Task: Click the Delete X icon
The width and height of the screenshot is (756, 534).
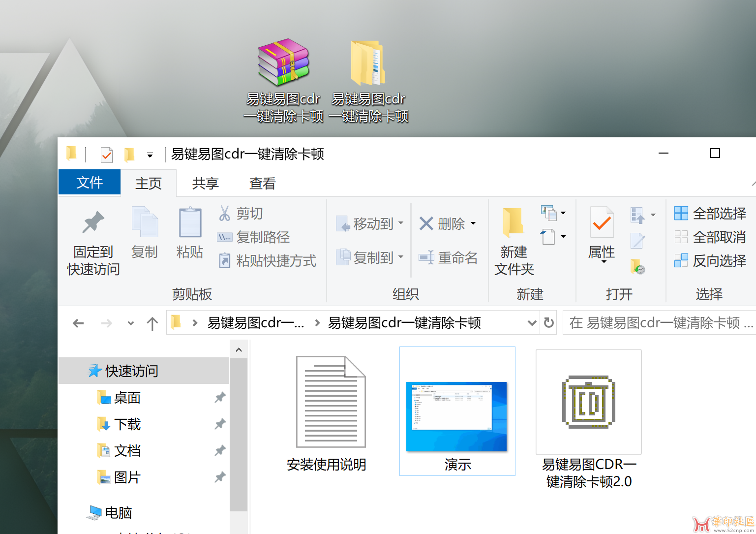Action: point(426,223)
